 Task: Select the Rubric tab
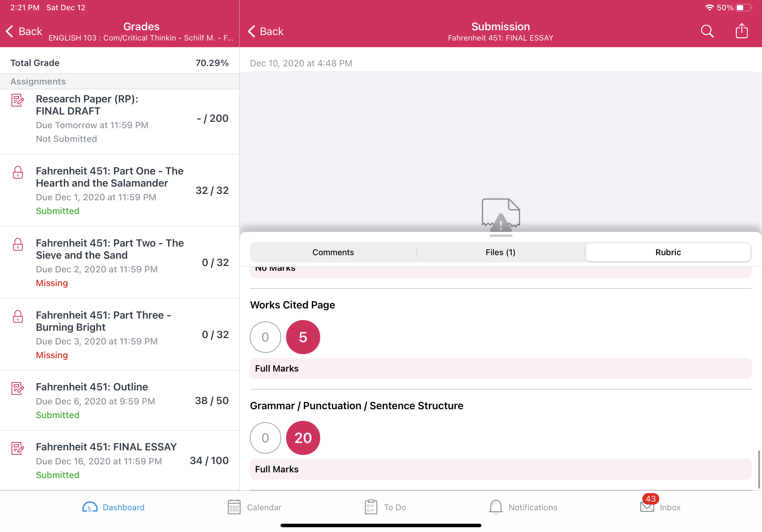(x=668, y=252)
